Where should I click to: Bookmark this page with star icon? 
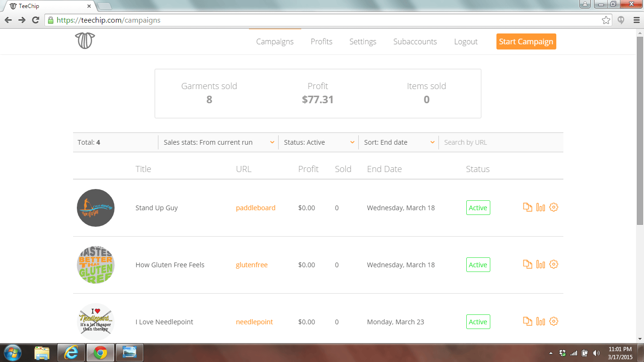pos(606,20)
